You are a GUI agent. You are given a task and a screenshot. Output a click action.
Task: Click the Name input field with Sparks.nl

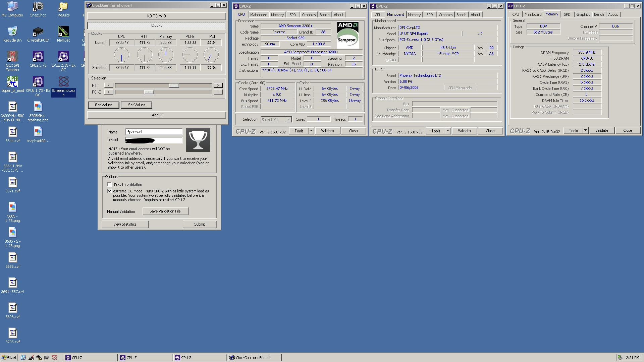point(154,132)
